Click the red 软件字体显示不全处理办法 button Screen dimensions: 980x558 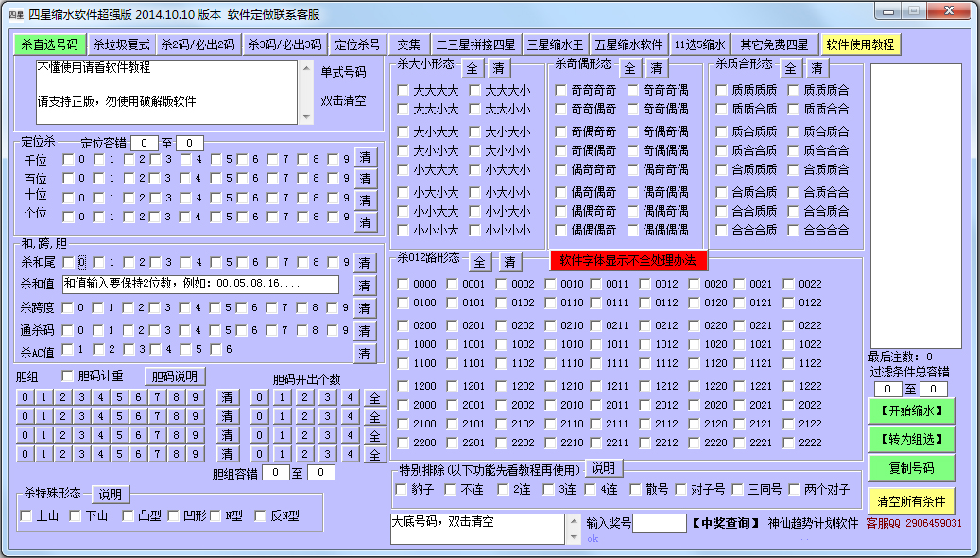628,261
